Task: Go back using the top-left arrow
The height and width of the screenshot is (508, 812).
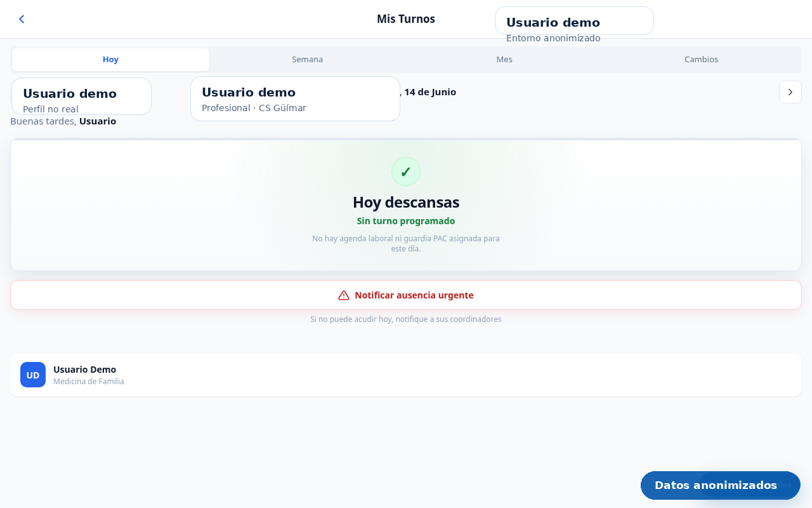Action: pos(22,19)
